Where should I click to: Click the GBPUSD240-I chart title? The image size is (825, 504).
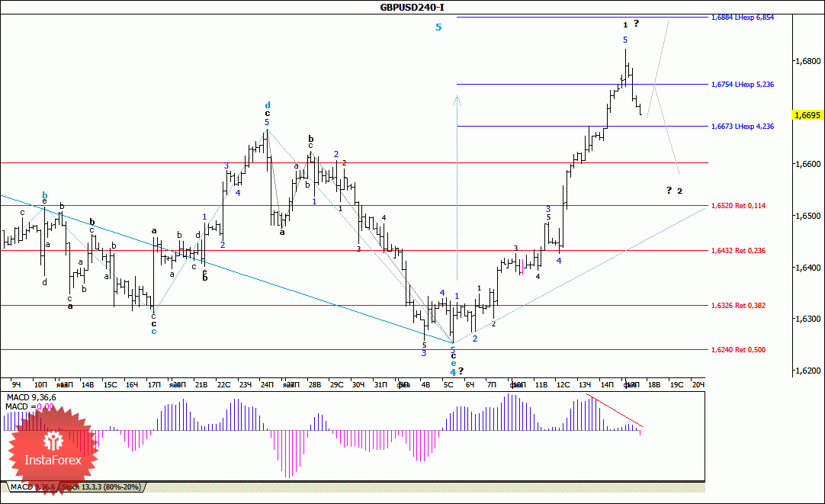click(412, 7)
